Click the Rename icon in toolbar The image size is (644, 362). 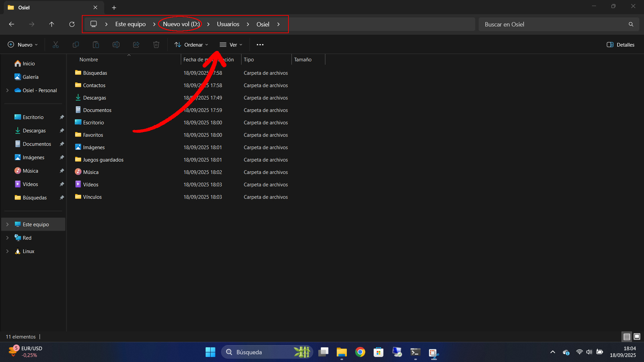pos(116,45)
